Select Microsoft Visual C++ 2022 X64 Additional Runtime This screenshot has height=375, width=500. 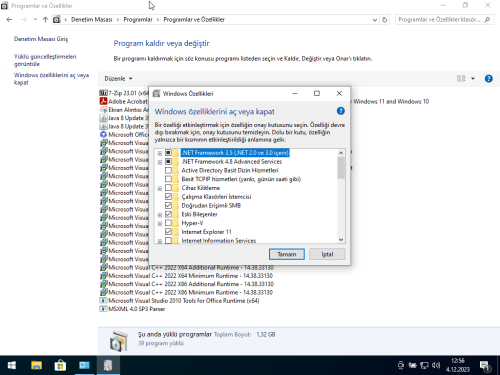(x=187, y=267)
